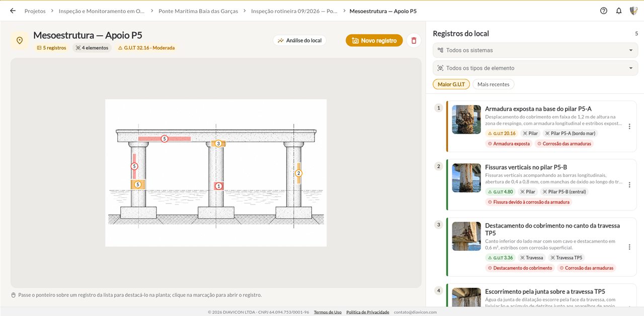Screen dimensions: 644x316
Task: Click the G.U.T 3.36 tag
Action: coord(501,258)
